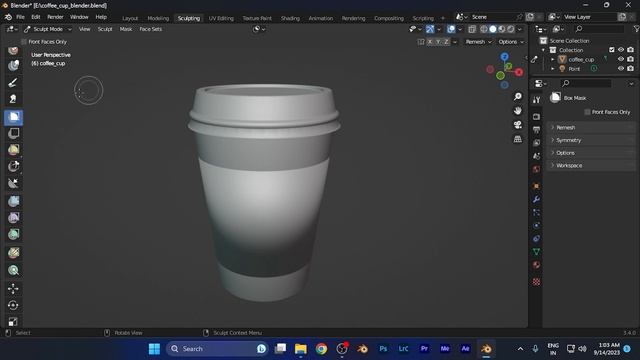Select the Scale transform tool in left toolbar

(x=13, y=322)
